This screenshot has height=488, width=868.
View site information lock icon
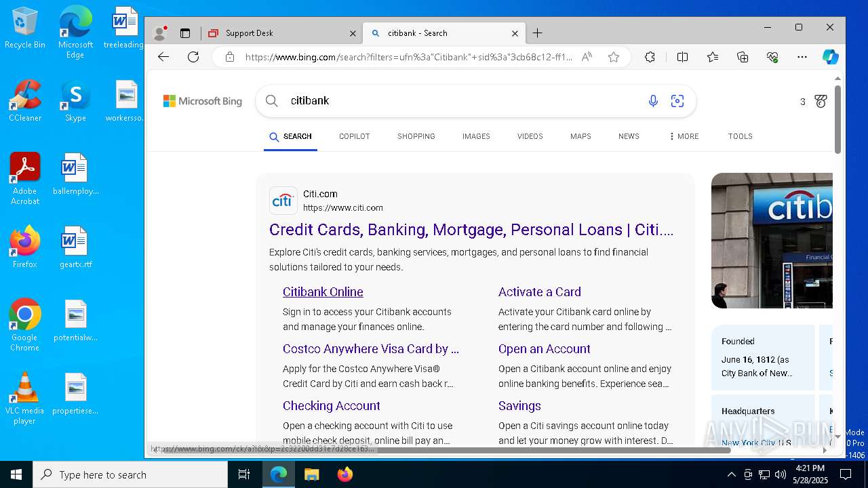(230, 57)
